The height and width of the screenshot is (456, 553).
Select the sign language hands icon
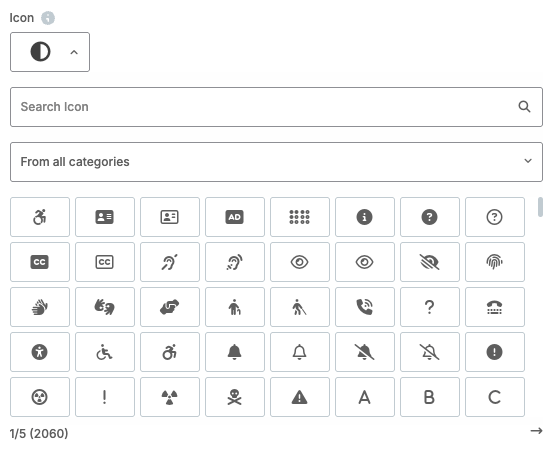coord(40,307)
